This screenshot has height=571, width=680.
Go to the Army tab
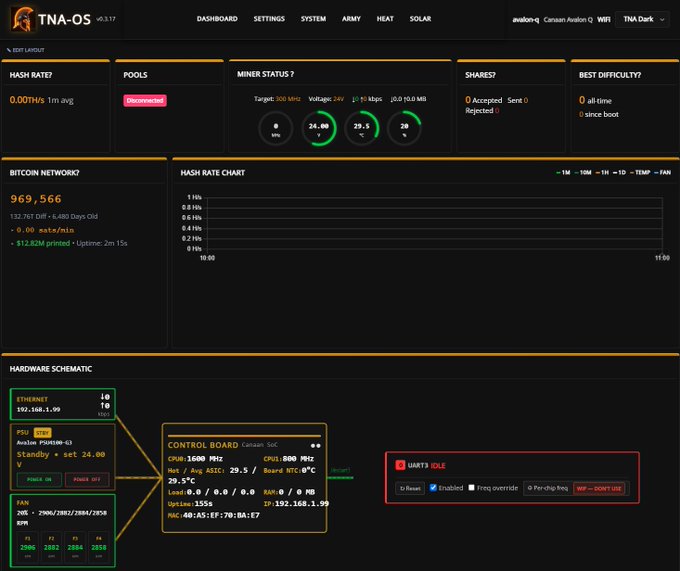point(351,19)
